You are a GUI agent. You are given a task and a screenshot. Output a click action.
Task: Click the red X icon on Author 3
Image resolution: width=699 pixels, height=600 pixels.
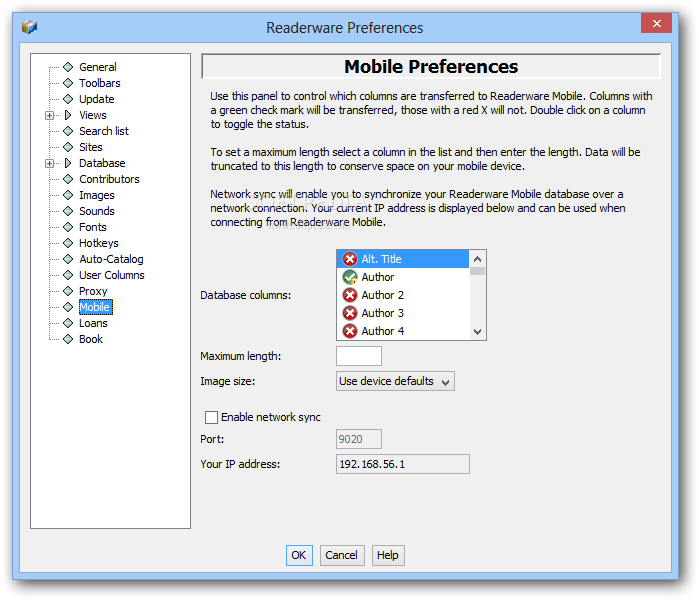coord(350,313)
